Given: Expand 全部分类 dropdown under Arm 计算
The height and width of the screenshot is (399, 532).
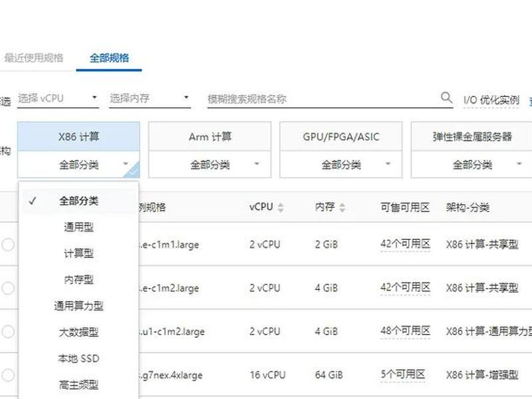Looking at the screenshot, I should coord(209,165).
